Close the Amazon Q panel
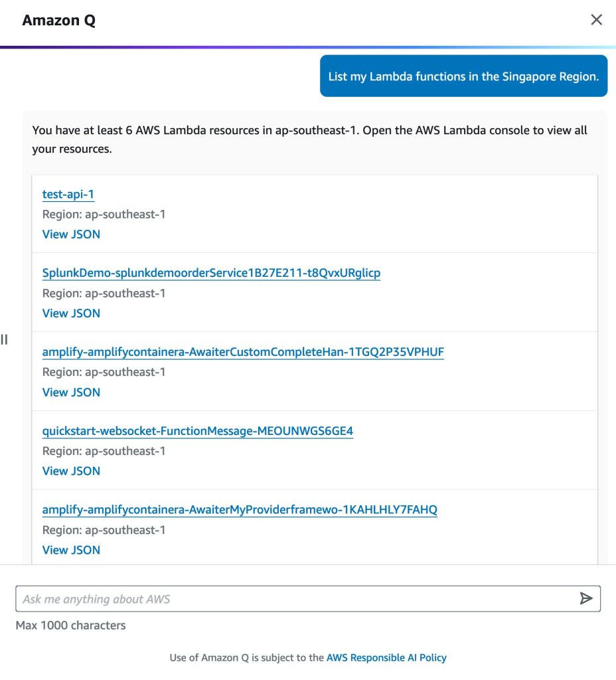This screenshot has height=680, width=616. pos(597,19)
